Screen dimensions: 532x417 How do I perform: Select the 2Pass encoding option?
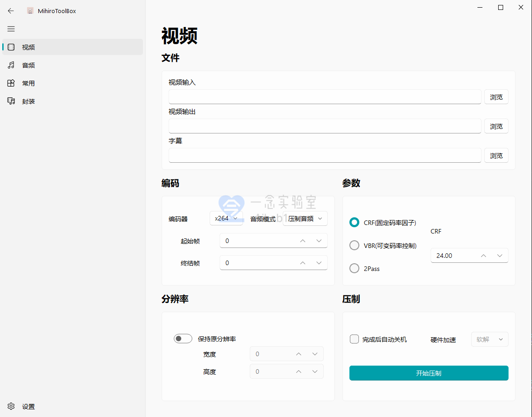(354, 268)
